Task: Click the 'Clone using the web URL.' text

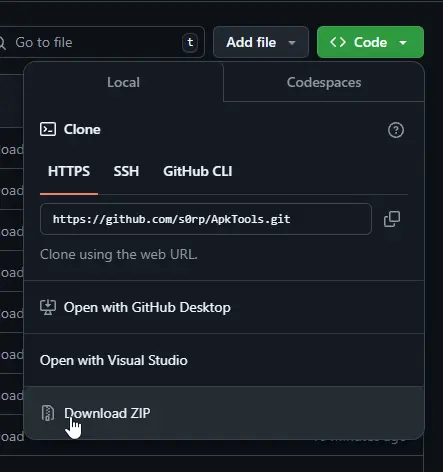Action: tap(119, 255)
